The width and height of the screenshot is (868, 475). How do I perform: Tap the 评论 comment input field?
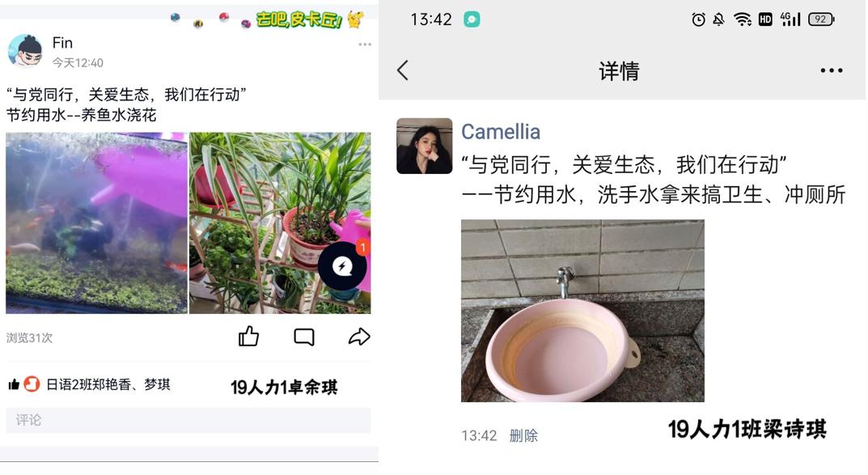click(x=188, y=420)
